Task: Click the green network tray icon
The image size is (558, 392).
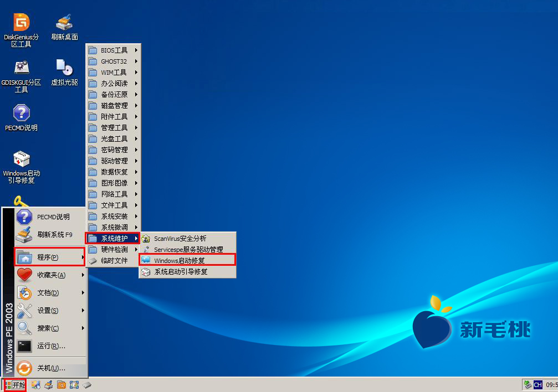Action: click(x=528, y=385)
